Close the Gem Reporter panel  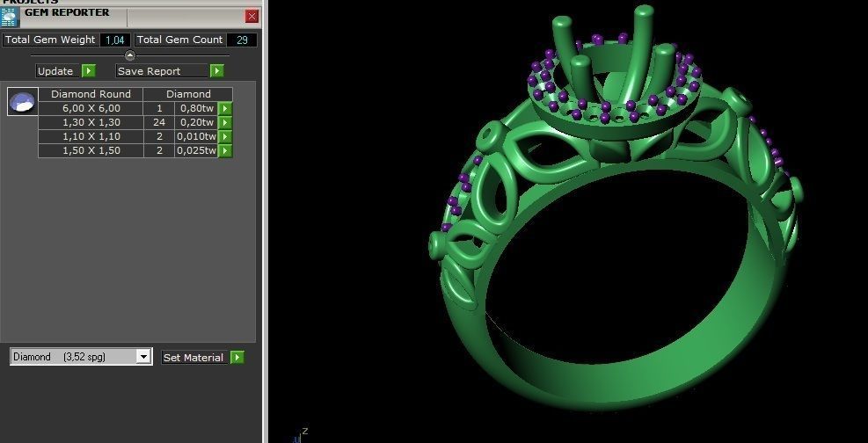coord(252,16)
